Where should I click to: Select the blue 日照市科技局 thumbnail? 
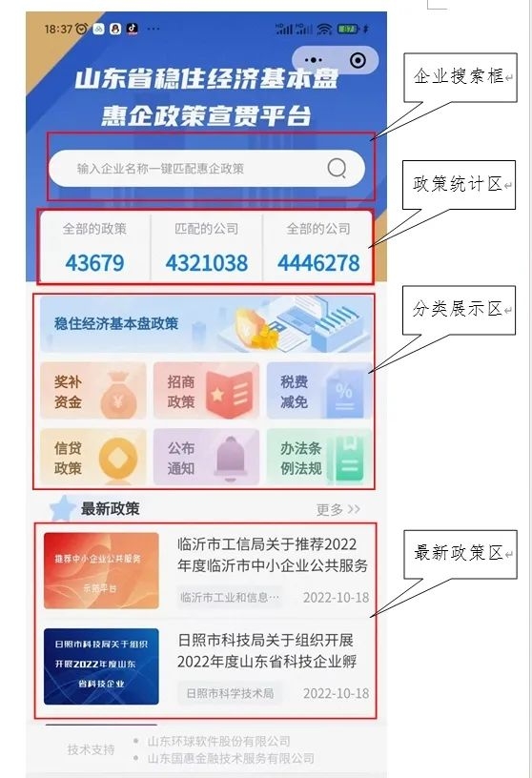coord(101,666)
